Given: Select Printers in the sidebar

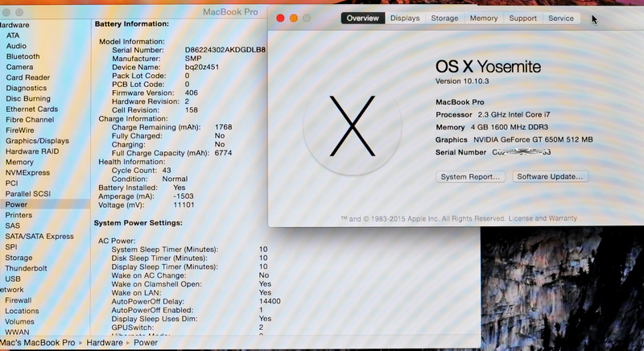Looking at the screenshot, I should (19, 215).
